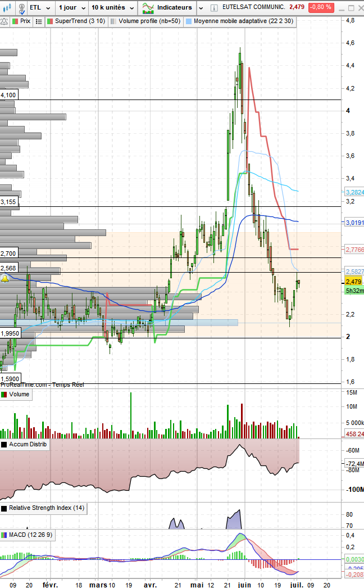This screenshot has height=588, width=364.
Task: Click the RSI black square icon
Action: [4, 509]
